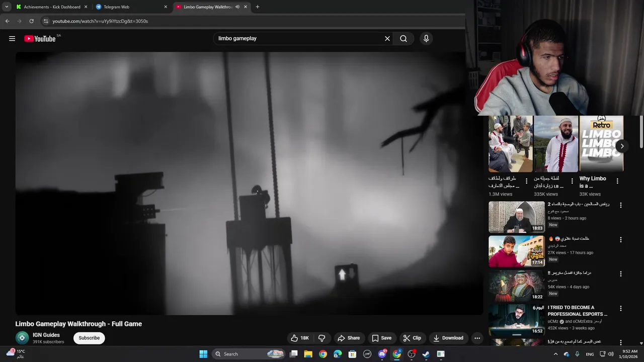Open 'Why Limbo is a...' Retro thumbnail
The width and height of the screenshot is (644, 362).
tap(601, 144)
